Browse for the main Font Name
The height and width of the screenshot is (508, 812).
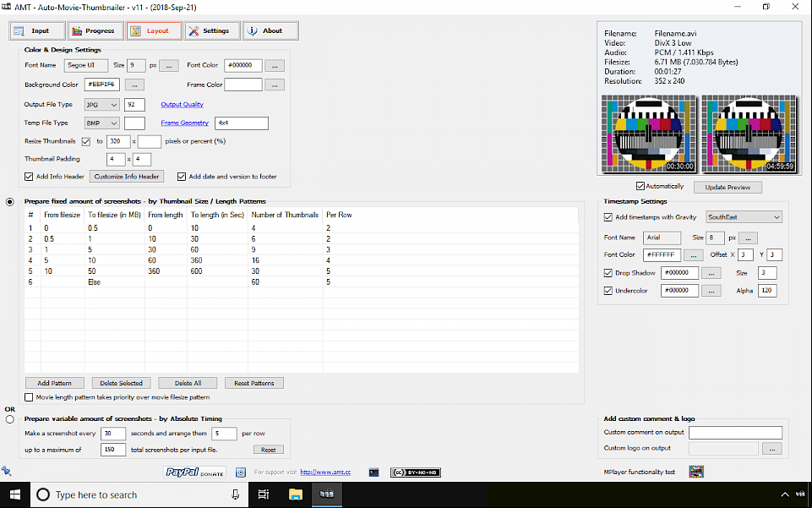(x=169, y=66)
